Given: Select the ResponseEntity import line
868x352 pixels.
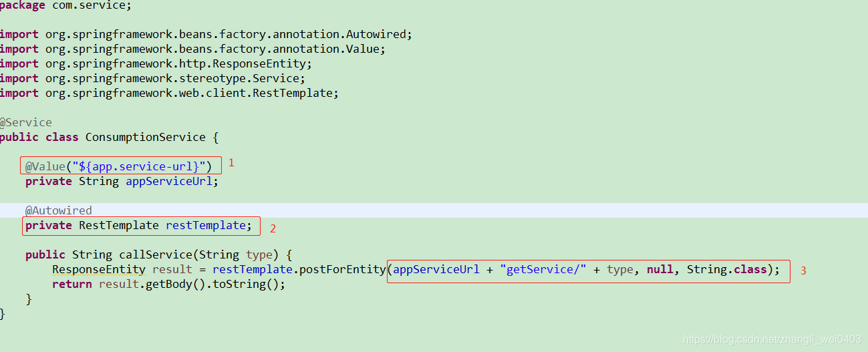Looking at the screenshot, I should pyautogui.click(x=156, y=63).
